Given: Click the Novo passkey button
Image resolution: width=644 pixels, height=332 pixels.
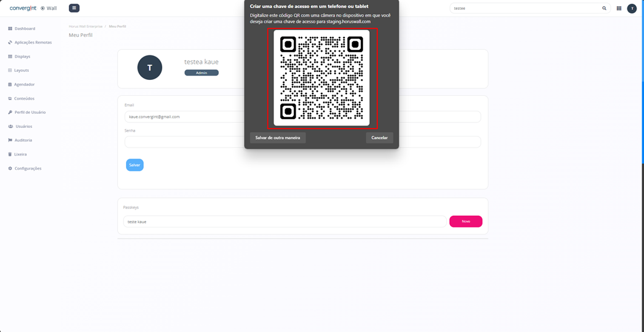Looking at the screenshot, I should 466,221.
